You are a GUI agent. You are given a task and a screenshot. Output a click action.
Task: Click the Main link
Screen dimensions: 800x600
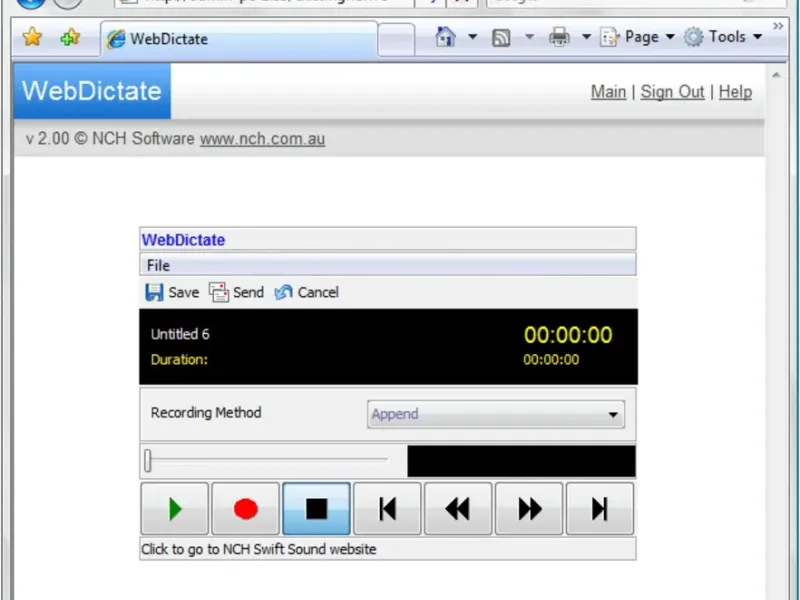click(x=608, y=92)
